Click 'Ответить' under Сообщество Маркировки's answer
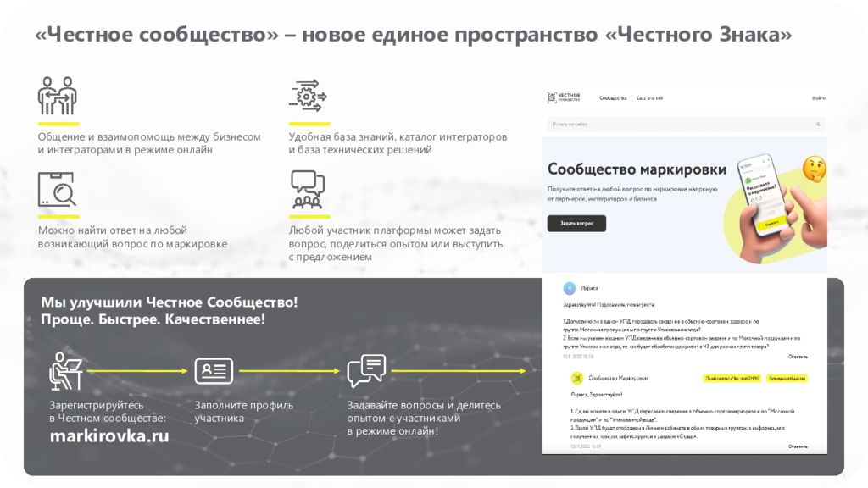The image size is (868, 488). tap(798, 446)
